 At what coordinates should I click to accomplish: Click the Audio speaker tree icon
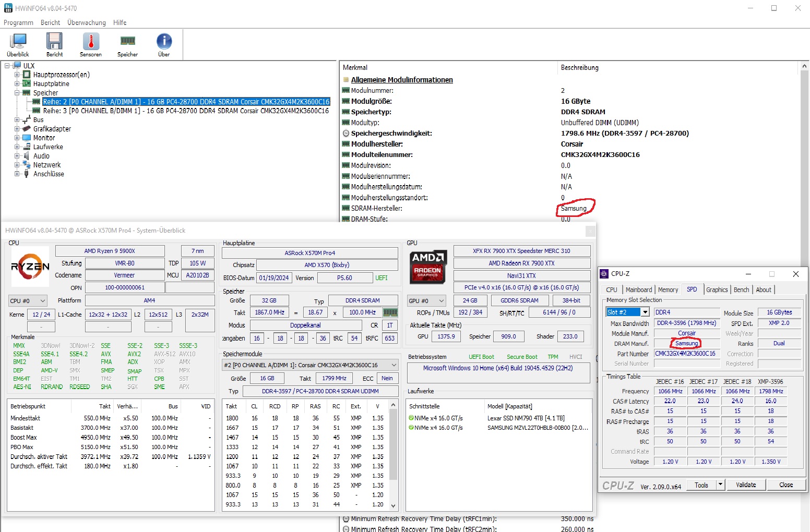[x=27, y=156]
